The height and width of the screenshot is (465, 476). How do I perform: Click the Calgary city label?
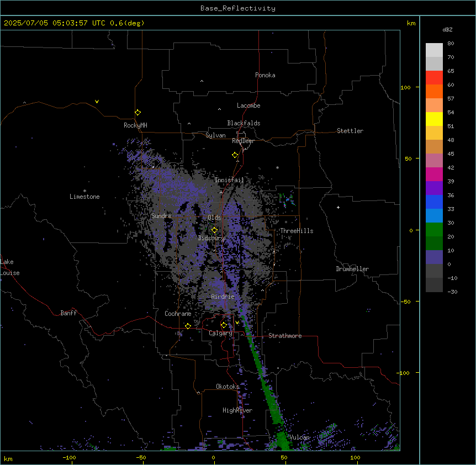tap(221, 333)
